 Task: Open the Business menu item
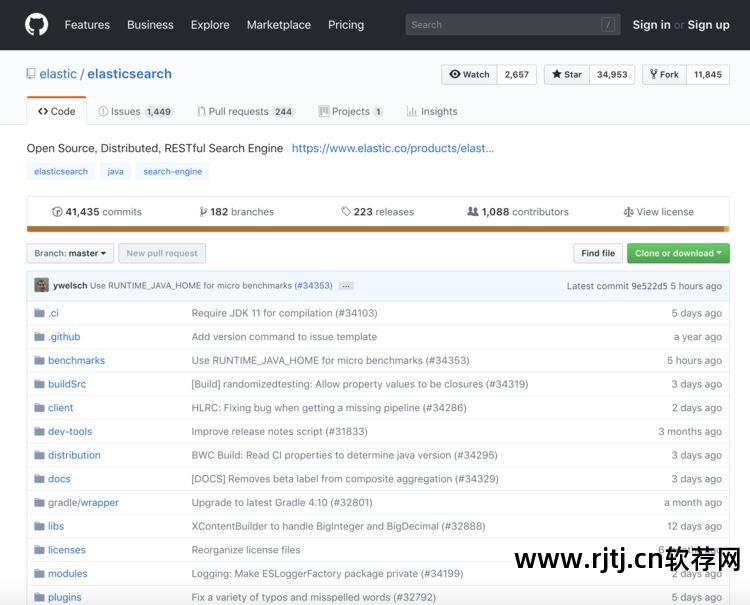click(x=150, y=25)
